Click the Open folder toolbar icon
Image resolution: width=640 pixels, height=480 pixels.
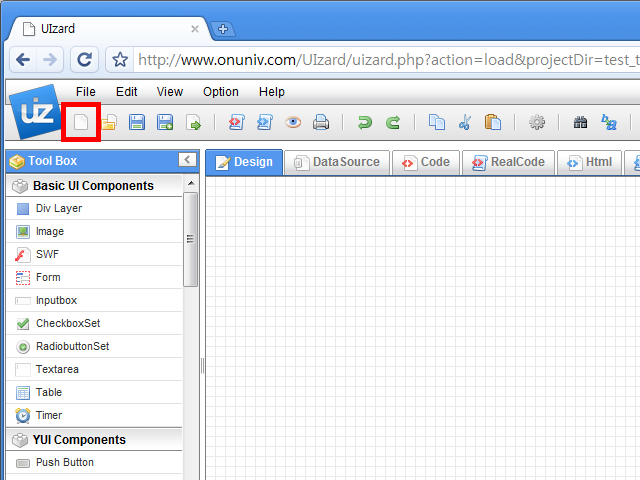point(108,123)
